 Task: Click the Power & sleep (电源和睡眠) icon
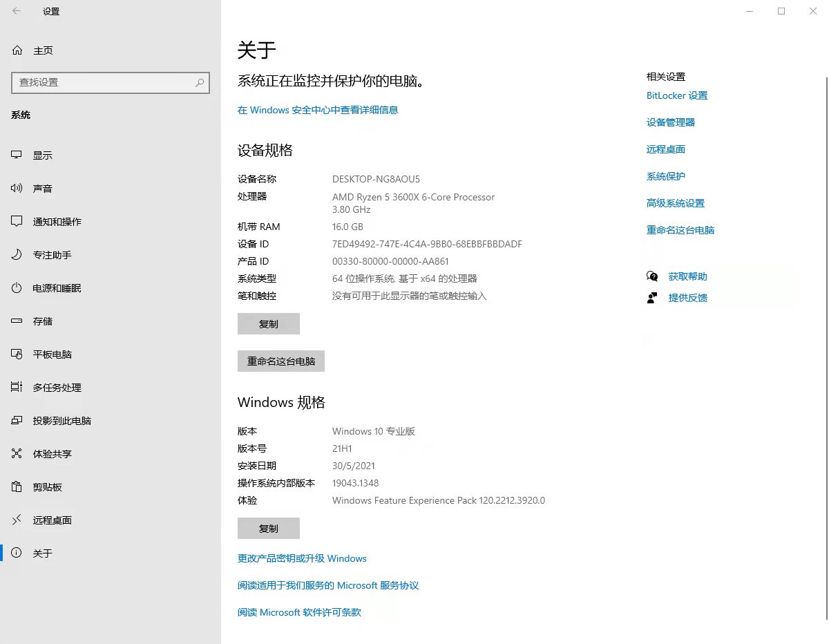[17, 288]
